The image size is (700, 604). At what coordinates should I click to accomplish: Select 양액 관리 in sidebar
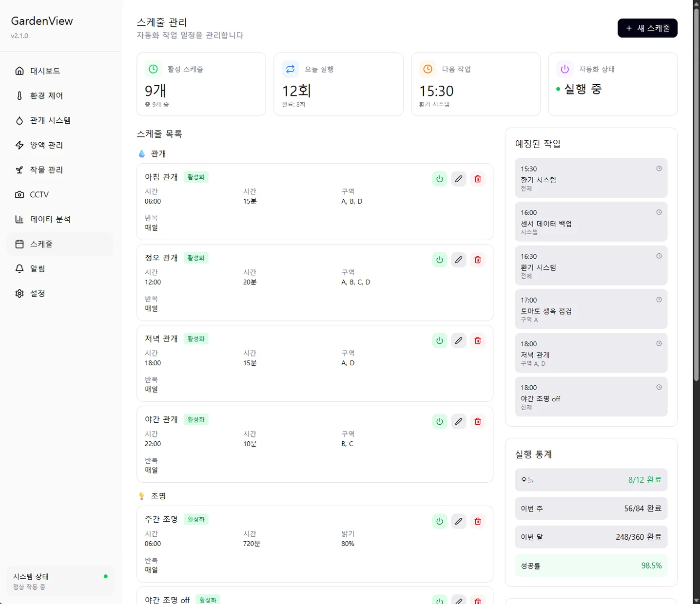[60, 145]
